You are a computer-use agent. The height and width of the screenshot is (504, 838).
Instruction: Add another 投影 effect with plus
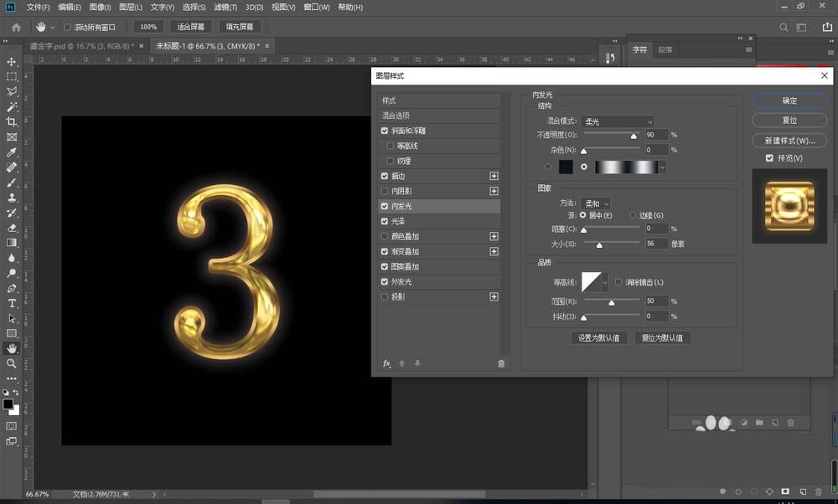tap(494, 296)
